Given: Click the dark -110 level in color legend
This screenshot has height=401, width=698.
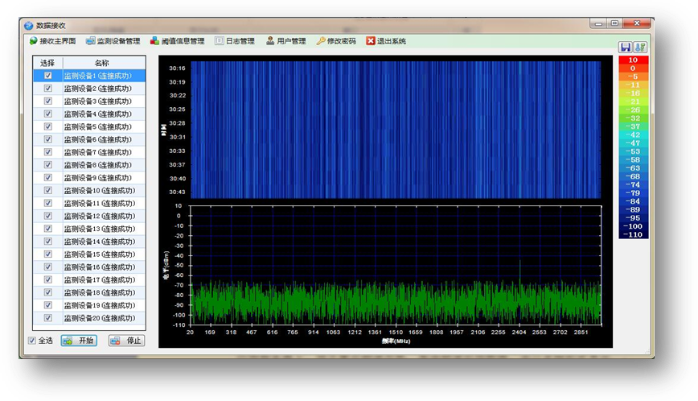Looking at the screenshot, I should click(633, 235).
